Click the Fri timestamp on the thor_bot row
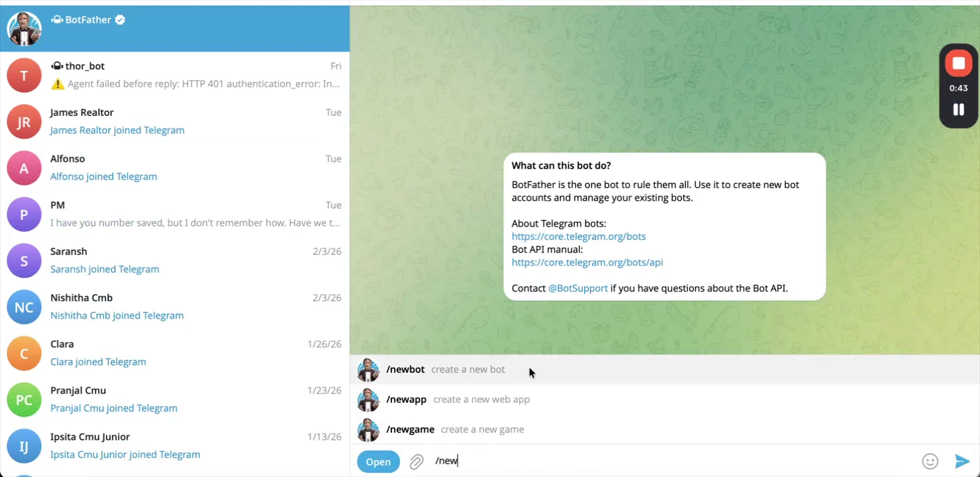This screenshot has height=477, width=980. [336, 66]
